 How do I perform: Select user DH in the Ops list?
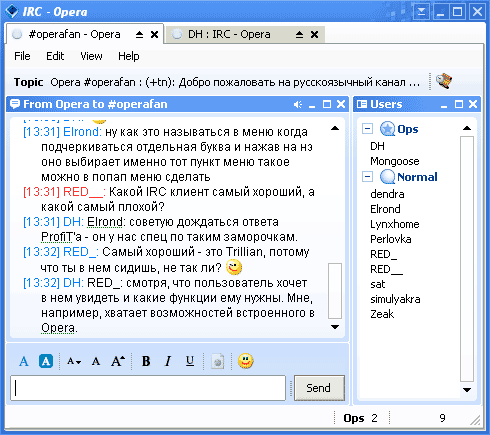(x=377, y=146)
